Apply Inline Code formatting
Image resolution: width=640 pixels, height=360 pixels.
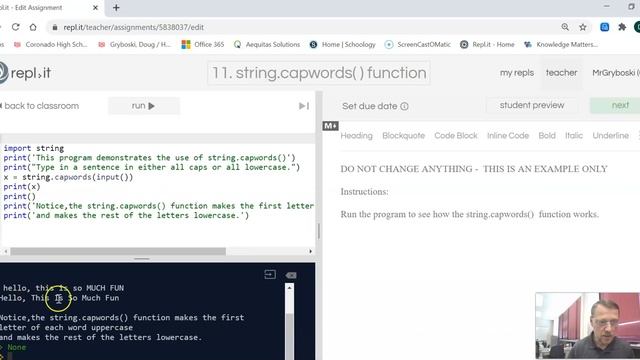[508, 136]
